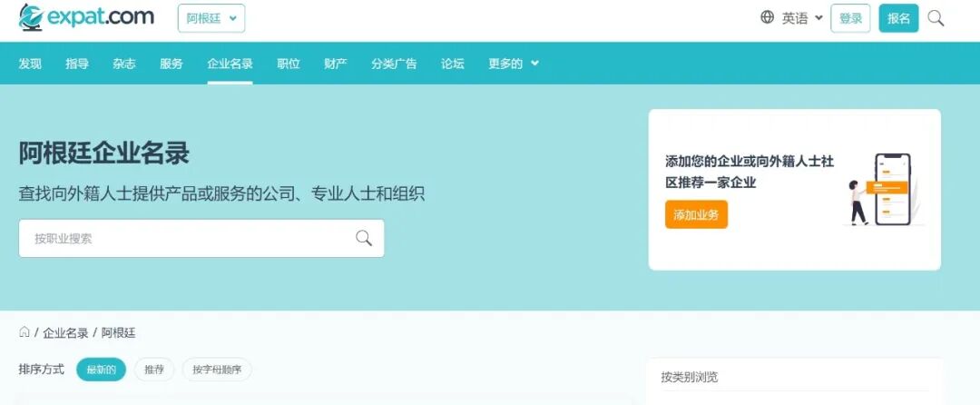The width and height of the screenshot is (980, 405).
Task: Go to home via breadcrumb house icon
Action: (24, 331)
